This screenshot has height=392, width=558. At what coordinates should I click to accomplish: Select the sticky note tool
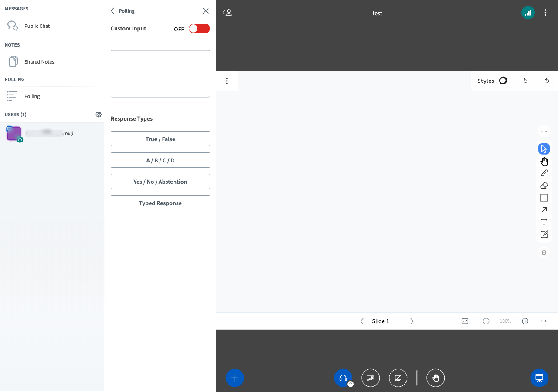click(x=544, y=234)
